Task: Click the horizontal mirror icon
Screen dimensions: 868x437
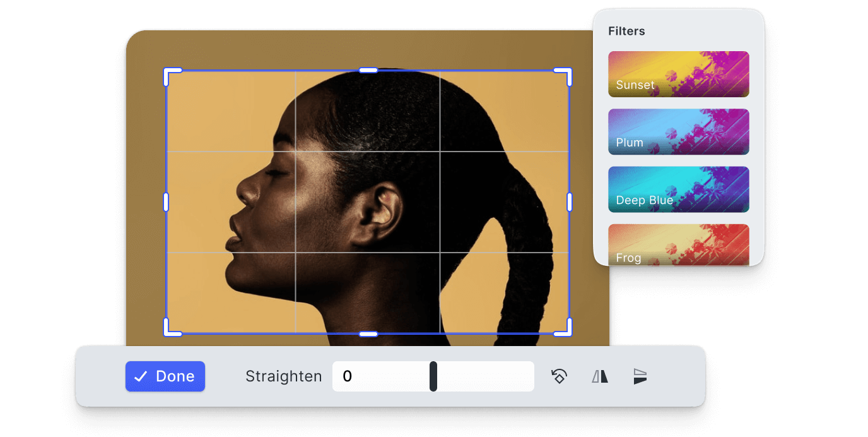Action: (599, 376)
